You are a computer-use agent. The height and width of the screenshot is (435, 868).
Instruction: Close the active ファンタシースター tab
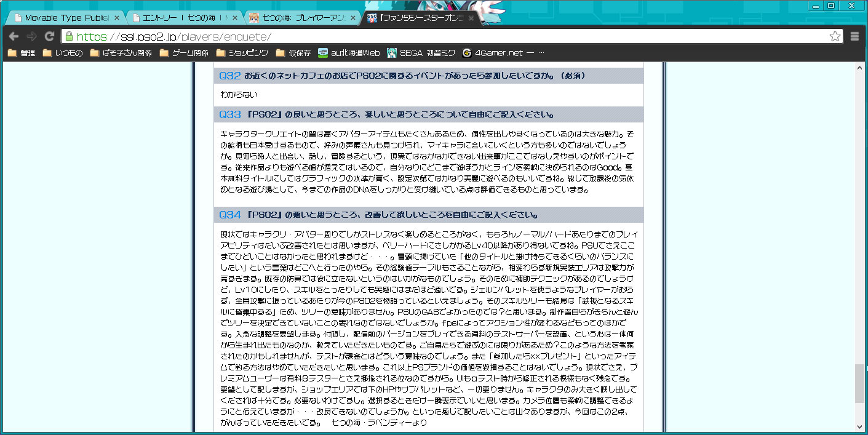point(471,18)
